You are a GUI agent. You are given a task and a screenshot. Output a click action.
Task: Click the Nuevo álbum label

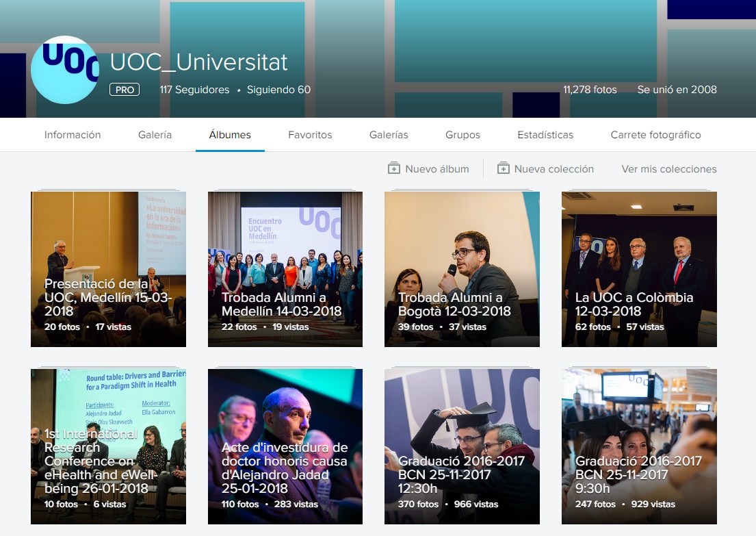click(x=437, y=169)
